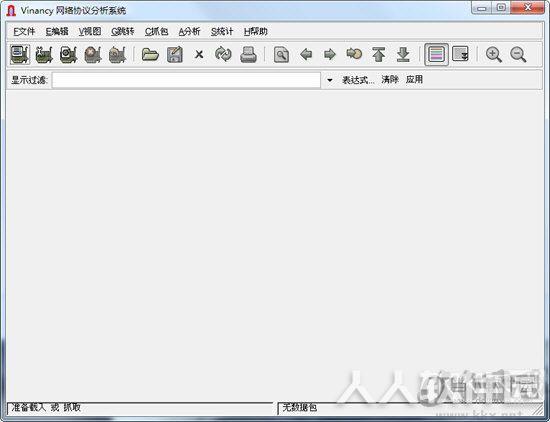Go back with the left arrow icon

click(x=306, y=54)
